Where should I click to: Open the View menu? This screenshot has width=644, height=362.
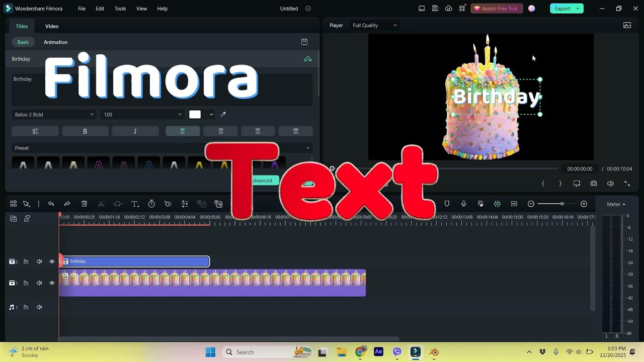coord(142,9)
